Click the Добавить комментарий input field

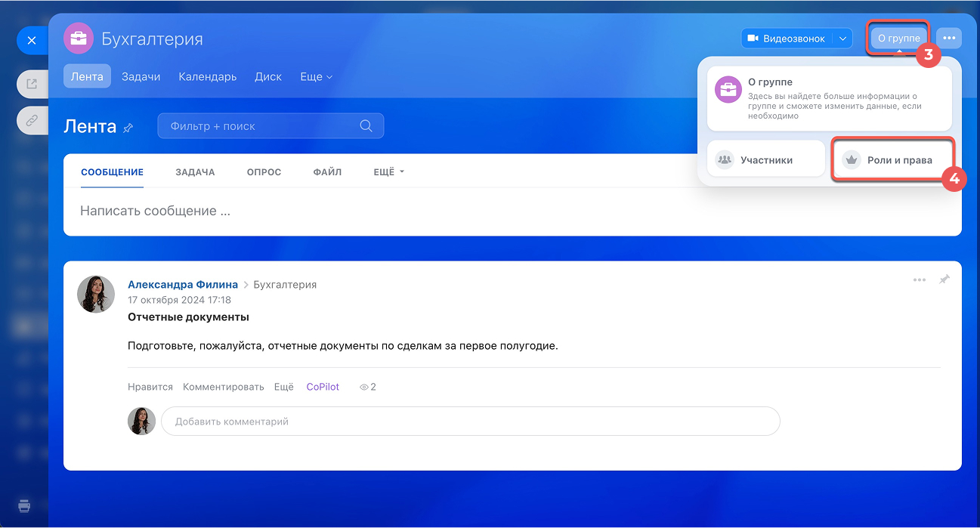470,421
